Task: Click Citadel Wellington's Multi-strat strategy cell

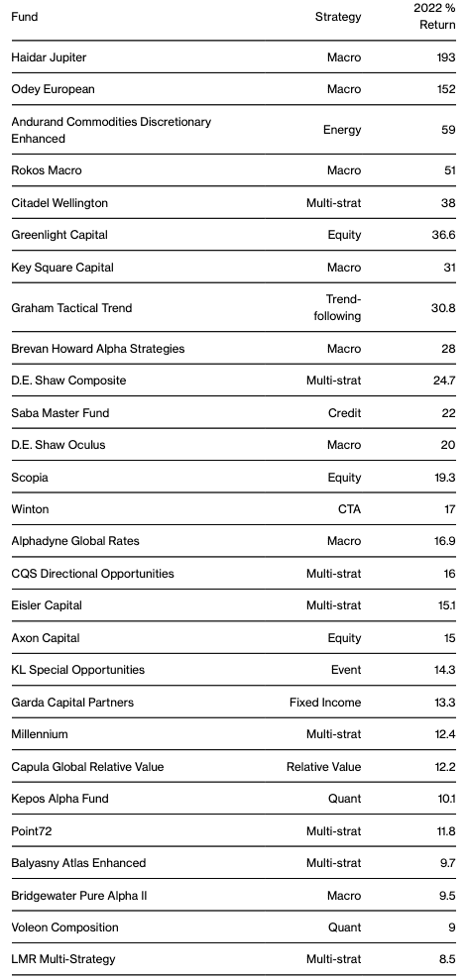Action: point(333,203)
